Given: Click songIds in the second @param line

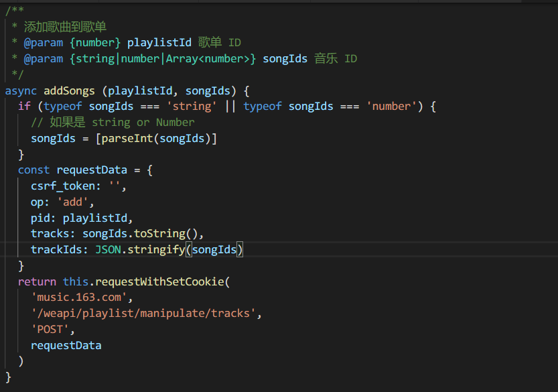Looking at the screenshot, I should tap(285, 59).
